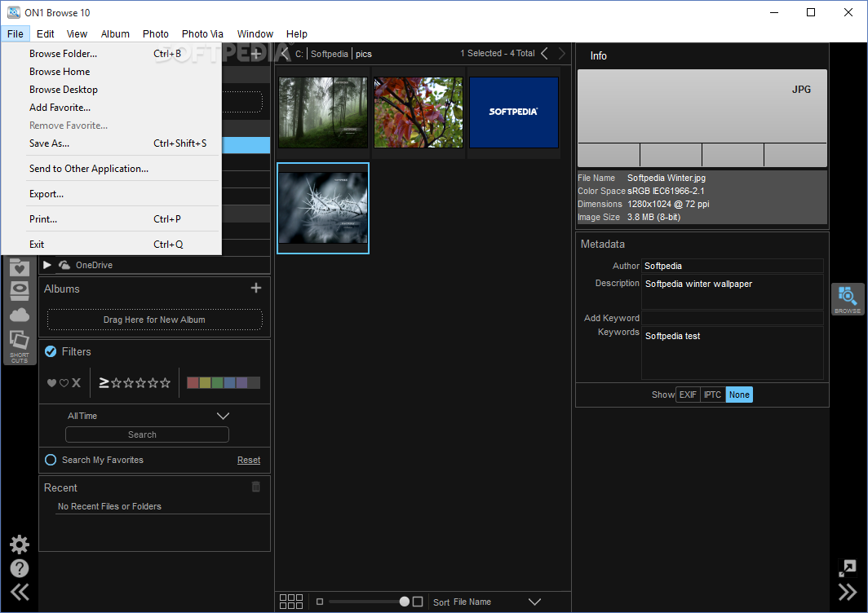Select the autumn leaves thumbnail
The image size is (868, 613).
[x=418, y=112]
